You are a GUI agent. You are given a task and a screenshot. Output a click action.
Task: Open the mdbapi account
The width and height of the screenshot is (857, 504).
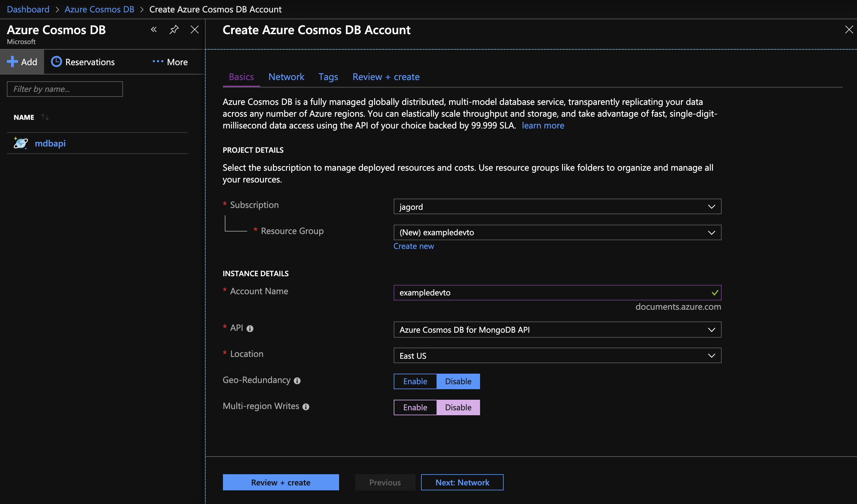tap(50, 143)
